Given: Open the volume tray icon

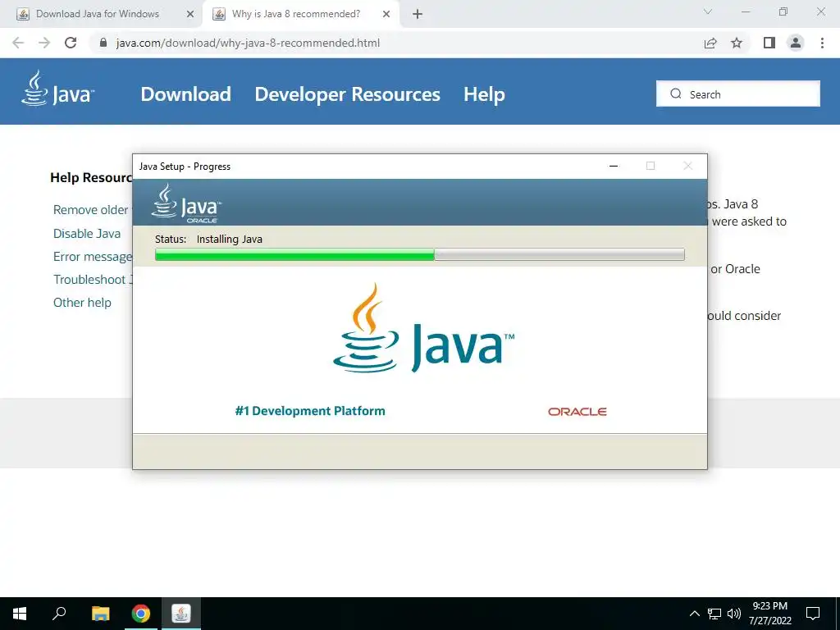Looking at the screenshot, I should (734, 614).
